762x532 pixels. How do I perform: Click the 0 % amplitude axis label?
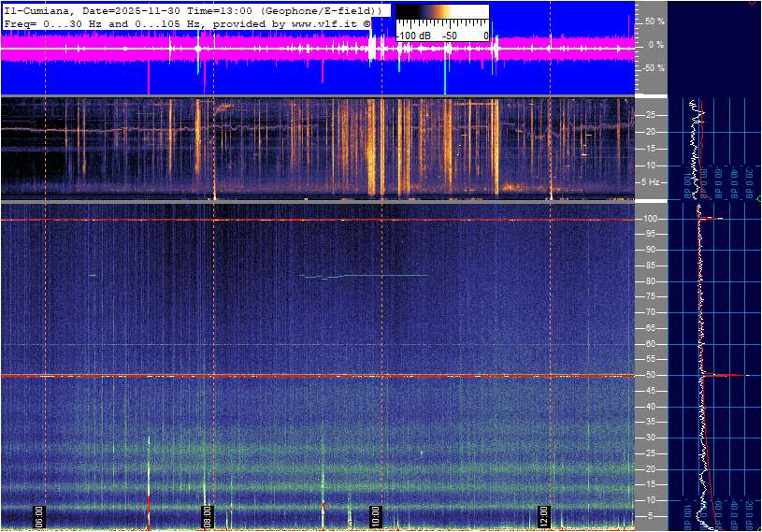click(x=655, y=44)
